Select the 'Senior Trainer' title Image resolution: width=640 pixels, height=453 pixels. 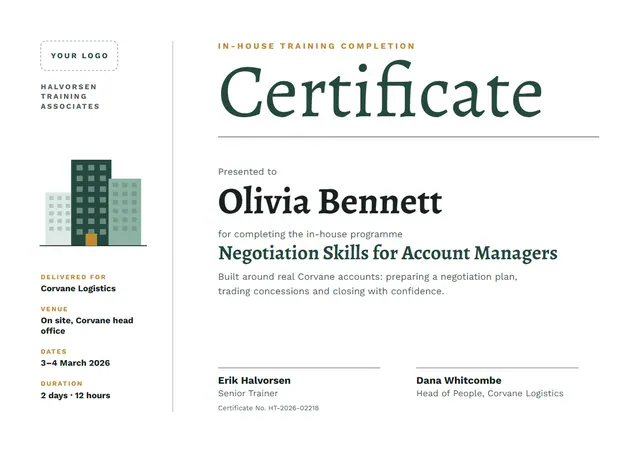tap(248, 393)
